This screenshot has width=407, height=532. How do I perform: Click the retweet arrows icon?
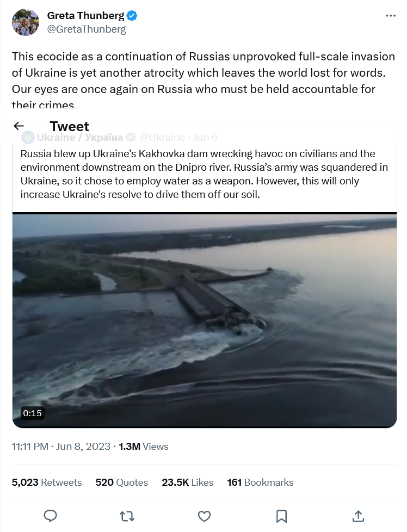[127, 515]
